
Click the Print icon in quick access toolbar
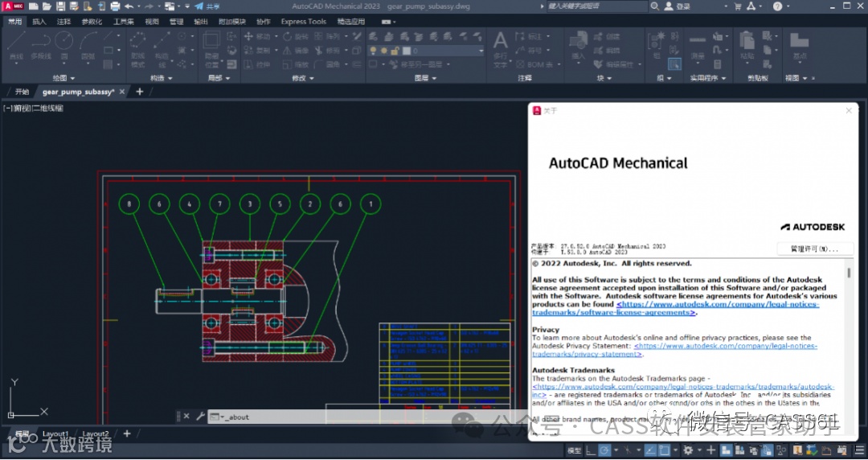(x=113, y=6)
